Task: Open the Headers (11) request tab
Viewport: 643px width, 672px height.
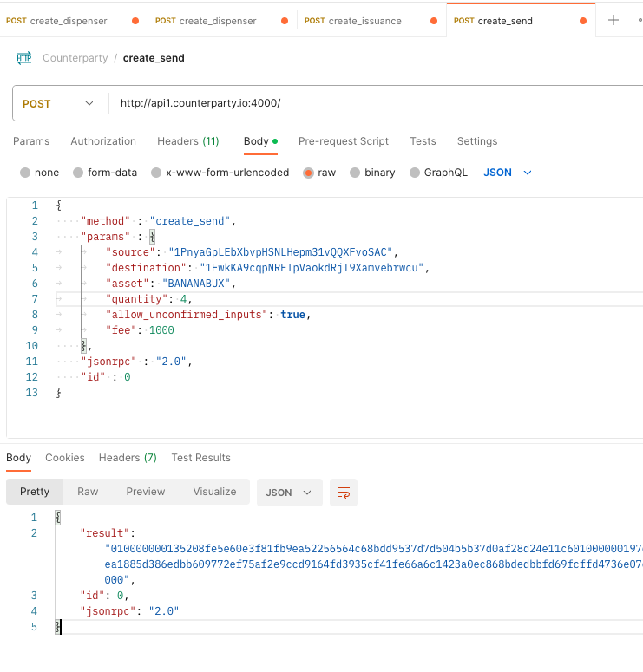Action: pos(188,141)
